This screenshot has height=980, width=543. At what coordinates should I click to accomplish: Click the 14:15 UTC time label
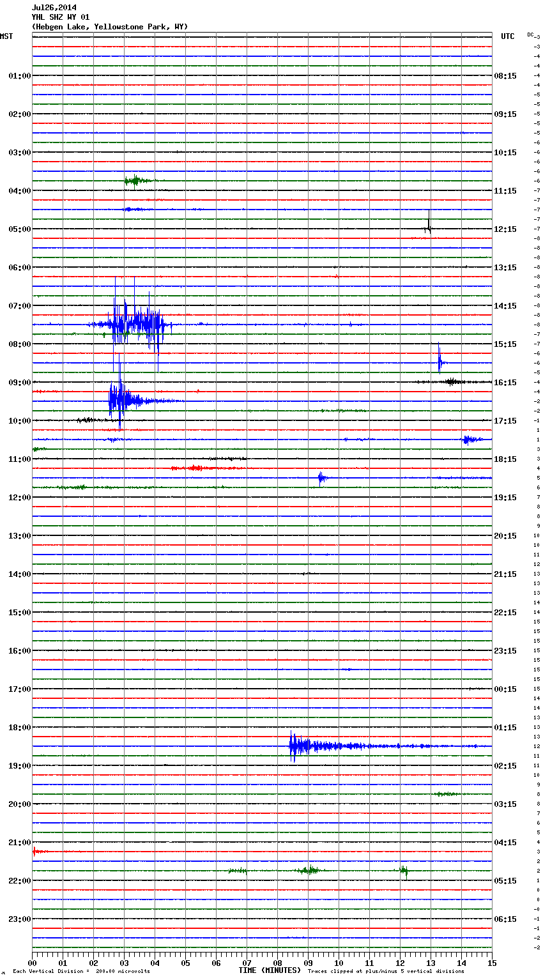(505, 305)
